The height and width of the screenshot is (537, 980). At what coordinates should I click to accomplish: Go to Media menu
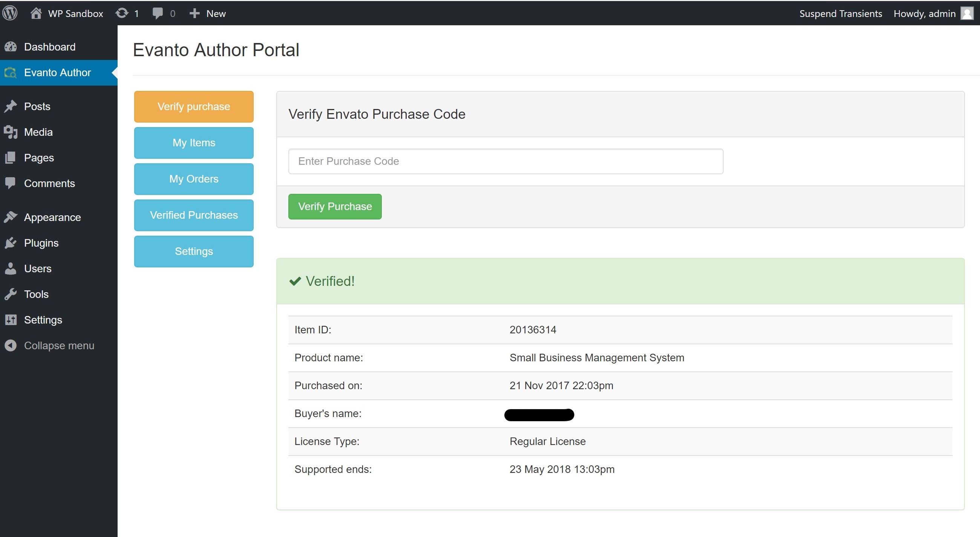coord(58,132)
